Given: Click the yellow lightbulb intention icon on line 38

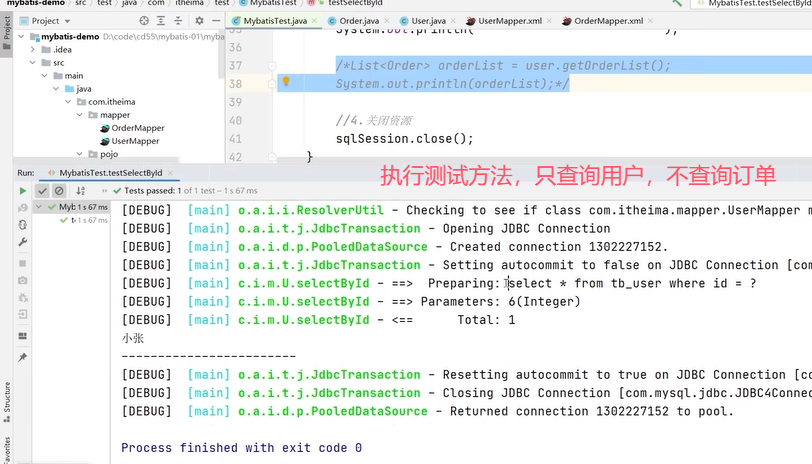Looking at the screenshot, I should coord(285,81).
